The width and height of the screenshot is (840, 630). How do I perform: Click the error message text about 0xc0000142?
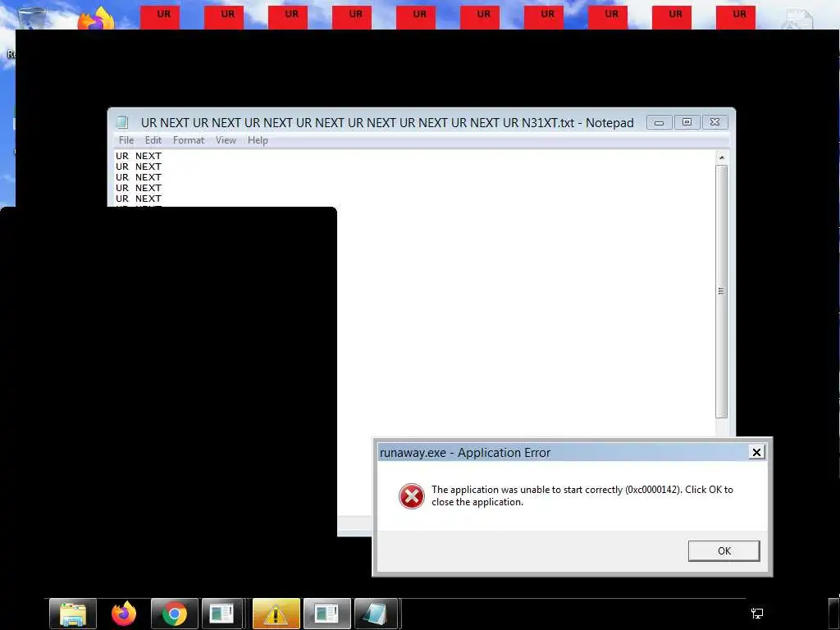tap(582, 495)
